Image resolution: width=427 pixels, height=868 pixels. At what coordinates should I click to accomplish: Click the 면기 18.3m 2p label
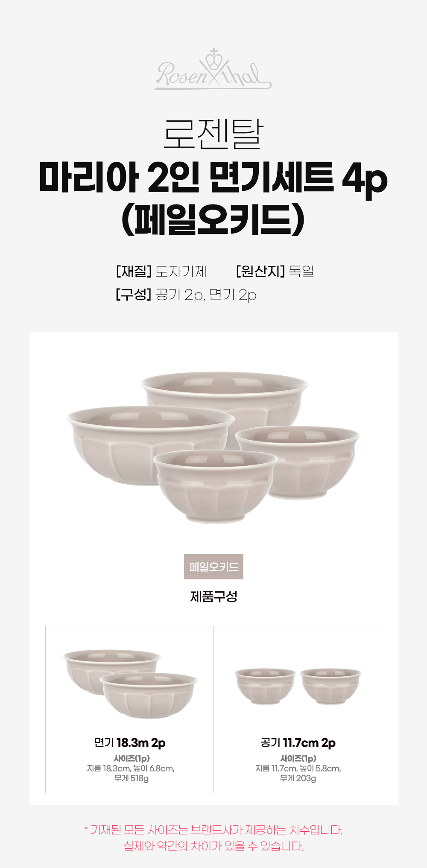coord(130,743)
